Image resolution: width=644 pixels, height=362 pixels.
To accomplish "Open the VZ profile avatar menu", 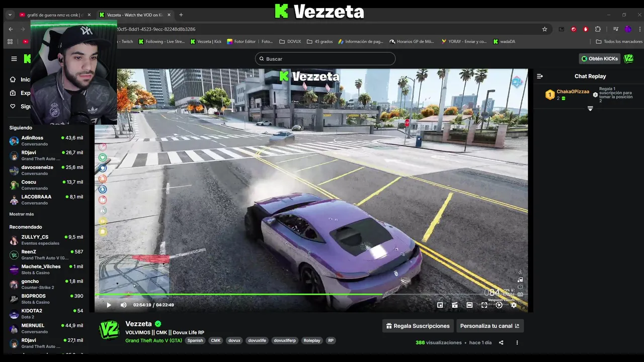I will (x=628, y=59).
